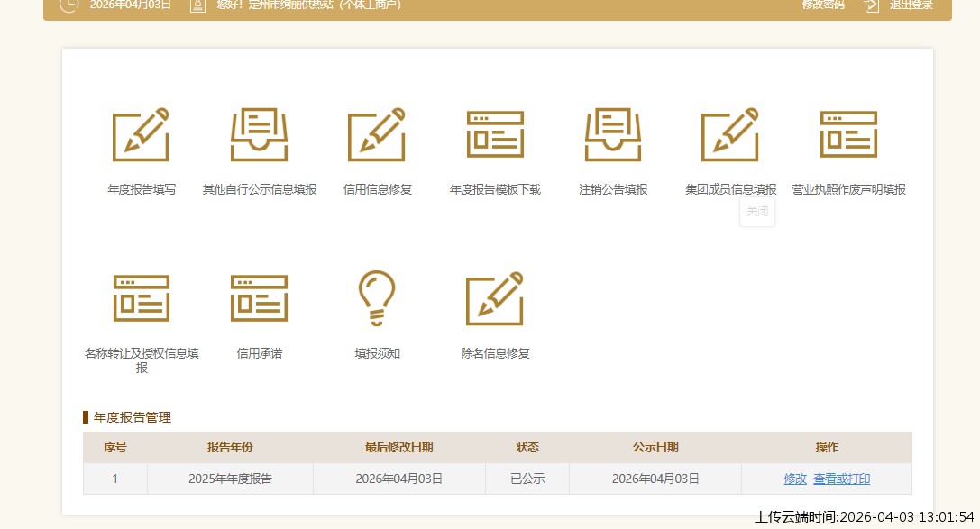Click the 名称转让及授权信息填报 icon
This screenshot has height=529, width=980.
click(x=141, y=297)
